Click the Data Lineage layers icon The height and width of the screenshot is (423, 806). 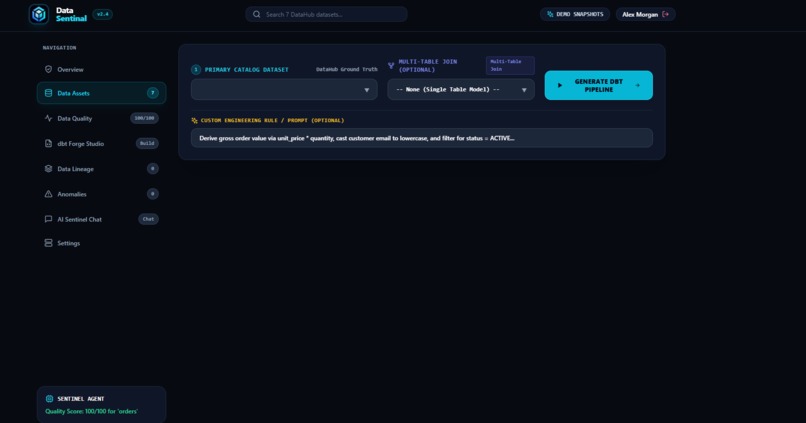coord(48,169)
